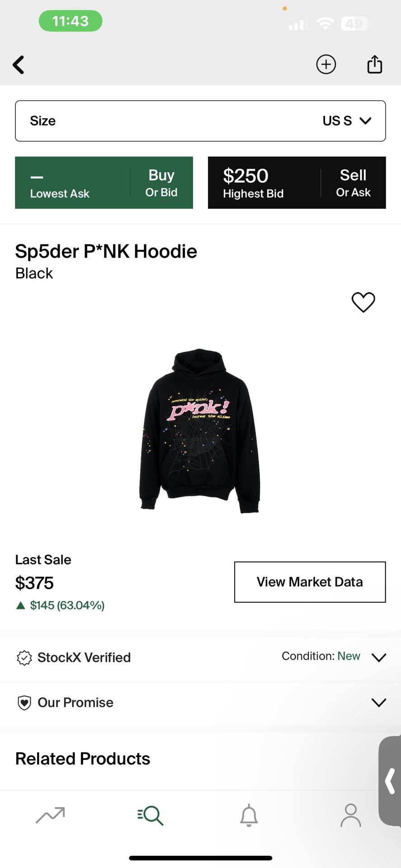
Task: Toggle the green sale arrow indicator
Action: click(x=20, y=605)
